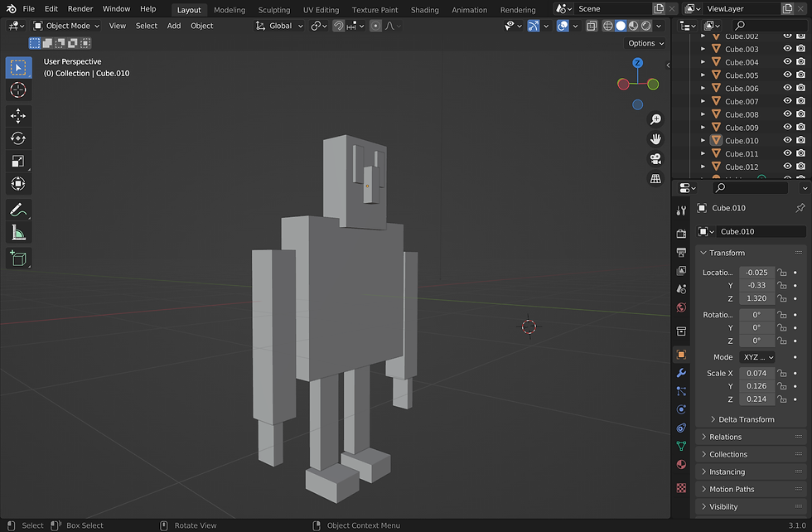The width and height of the screenshot is (812, 532).
Task: Hide Cube.005 in the viewport
Action: point(787,75)
